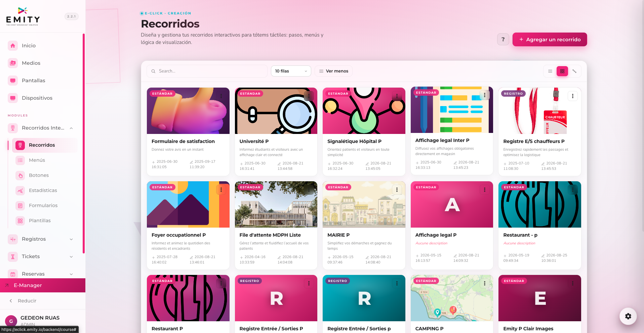Open the Formulaire de satisfaction thumbnail

point(188,111)
